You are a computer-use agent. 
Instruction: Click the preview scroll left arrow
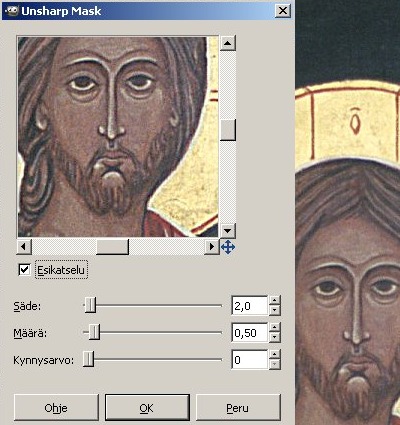point(24,247)
